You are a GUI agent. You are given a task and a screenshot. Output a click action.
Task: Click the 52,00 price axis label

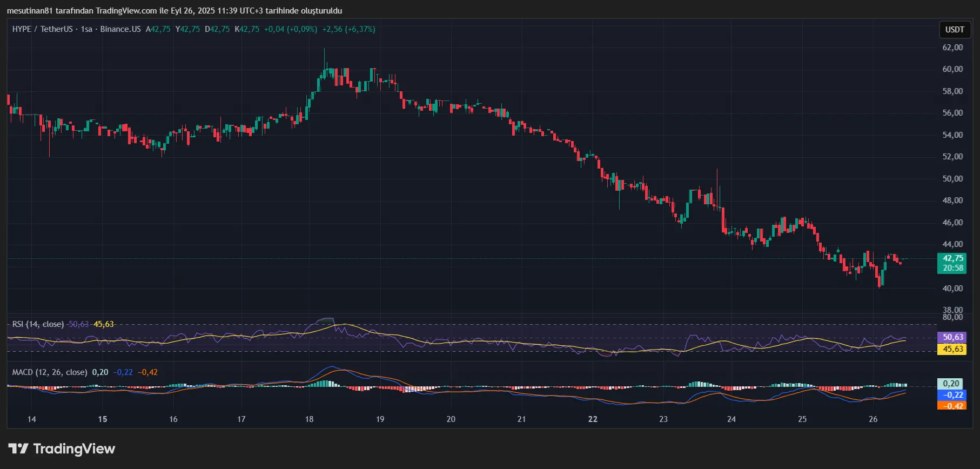[952, 157]
